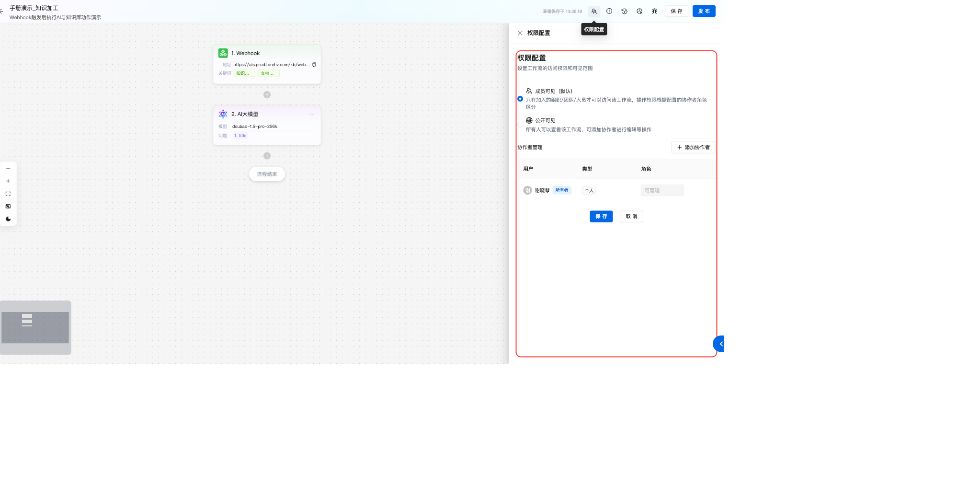The height and width of the screenshot is (486, 980).
Task: Add node below Webhook with plus
Action: [x=267, y=95]
